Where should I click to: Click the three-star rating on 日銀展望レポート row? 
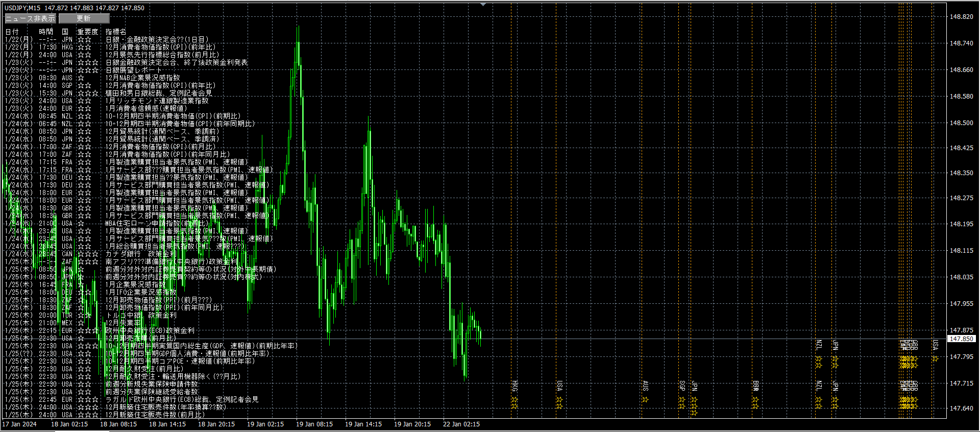tap(88, 70)
